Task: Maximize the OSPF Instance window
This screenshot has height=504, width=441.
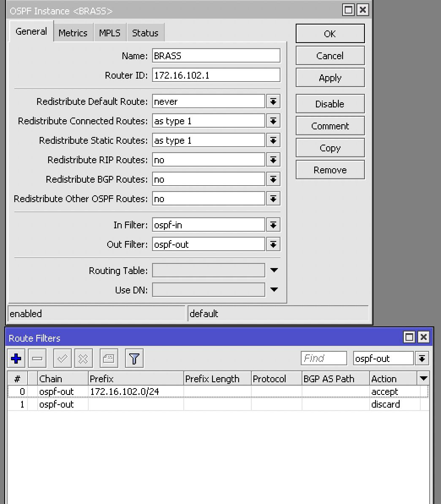Action: click(x=348, y=10)
